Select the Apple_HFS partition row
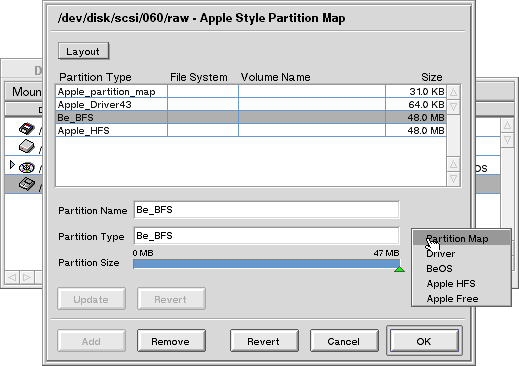 coord(251,130)
